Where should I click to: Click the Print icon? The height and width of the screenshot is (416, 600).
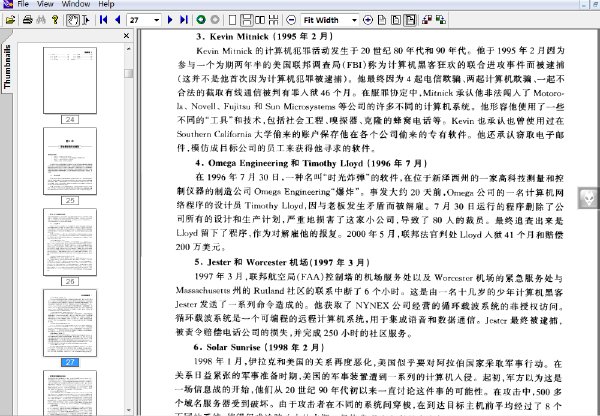click(x=27, y=20)
